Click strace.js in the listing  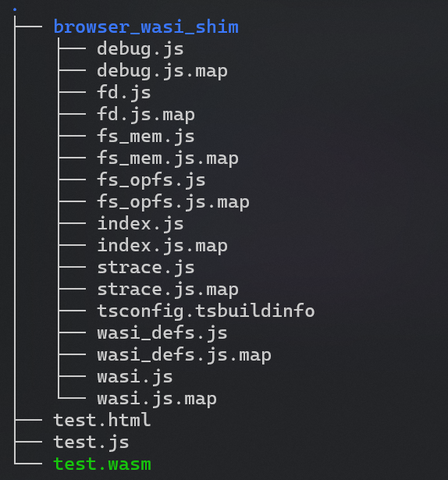click(146, 268)
